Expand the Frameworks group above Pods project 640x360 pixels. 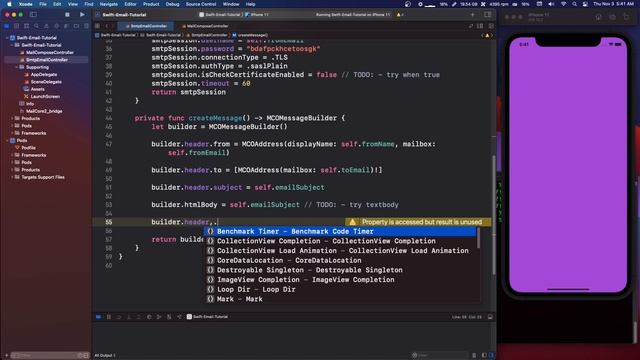(12, 133)
